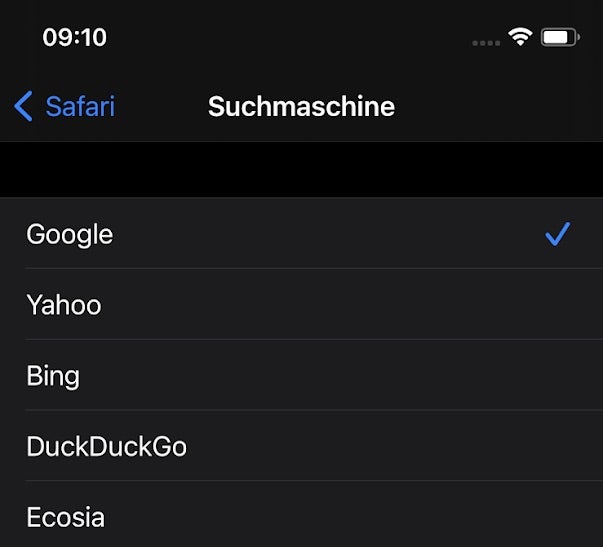The image size is (603, 547).
Task: Set DuckDuckGo as search engine
Action: (107, 446)
